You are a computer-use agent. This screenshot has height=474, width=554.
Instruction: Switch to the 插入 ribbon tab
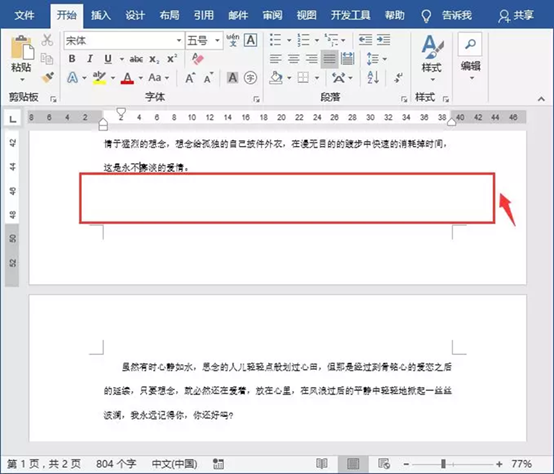point(101,15)
